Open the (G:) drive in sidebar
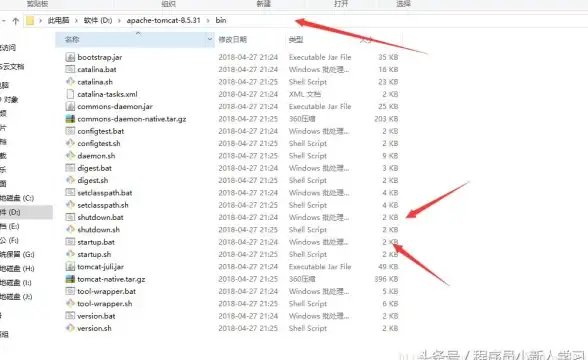Screen dimensions: 588x360 pyautogui.click(x=17, y=255)
